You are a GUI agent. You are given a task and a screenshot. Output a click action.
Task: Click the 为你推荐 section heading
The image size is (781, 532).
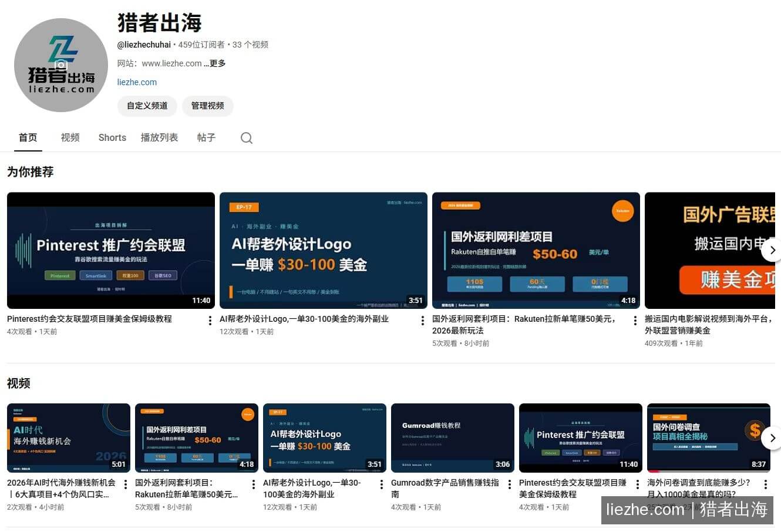(x=31, y=172)
